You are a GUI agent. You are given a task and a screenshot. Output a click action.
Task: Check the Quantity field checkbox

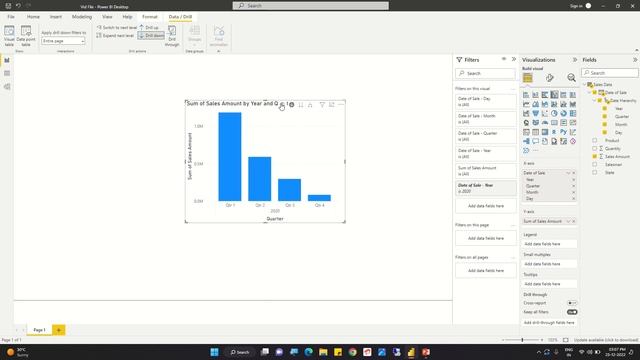[595, 149]
